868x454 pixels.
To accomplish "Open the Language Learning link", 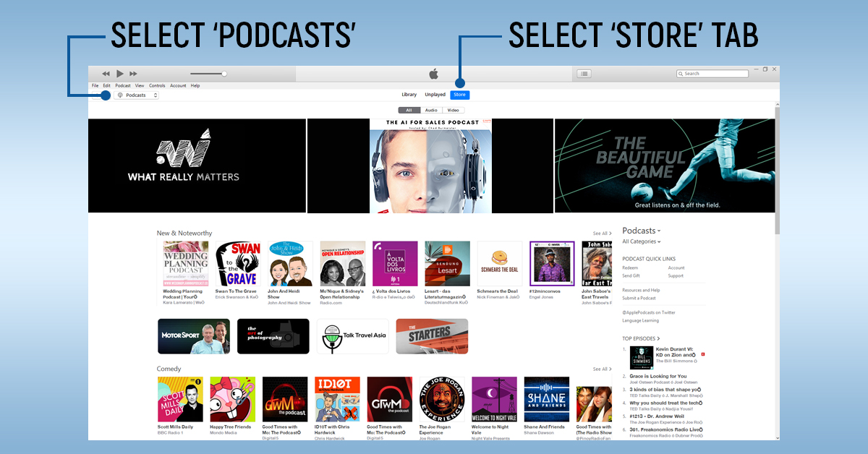I will point(641,320).
